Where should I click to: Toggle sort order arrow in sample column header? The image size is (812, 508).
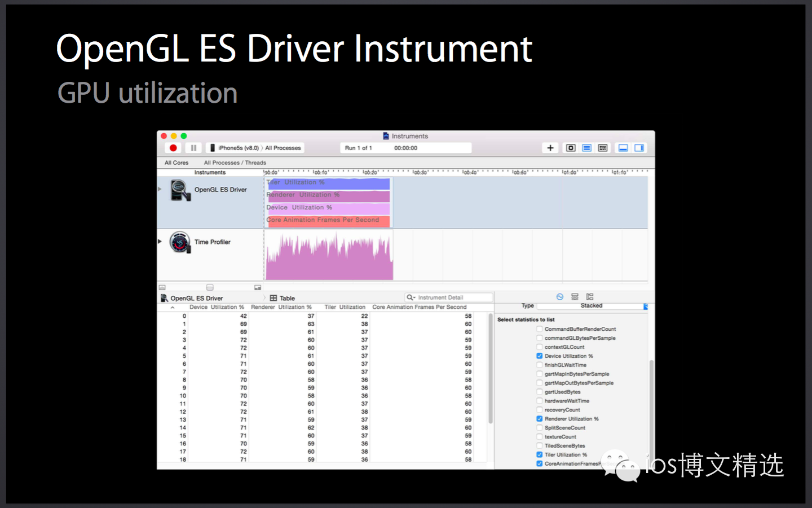[x=173, y=308]
